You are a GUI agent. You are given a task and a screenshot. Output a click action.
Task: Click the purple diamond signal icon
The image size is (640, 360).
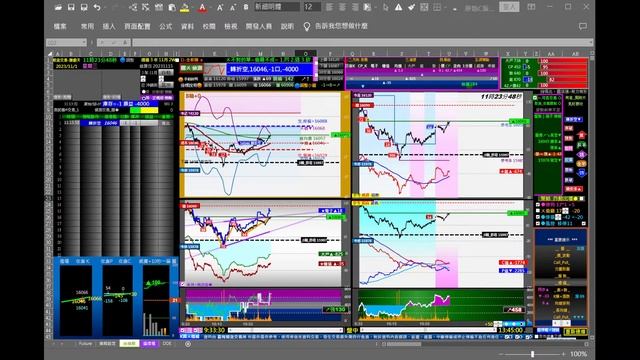tap(582, 154)
